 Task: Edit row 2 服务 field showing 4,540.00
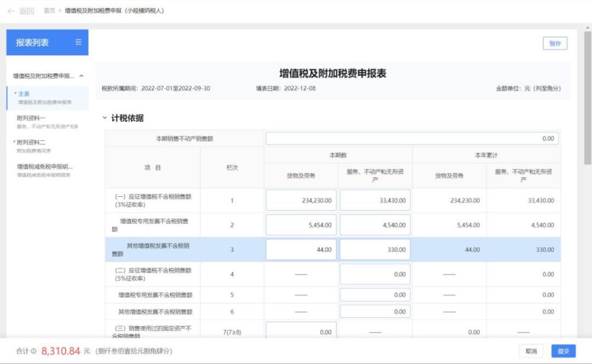pyautogui.click(x=375, y=225)
